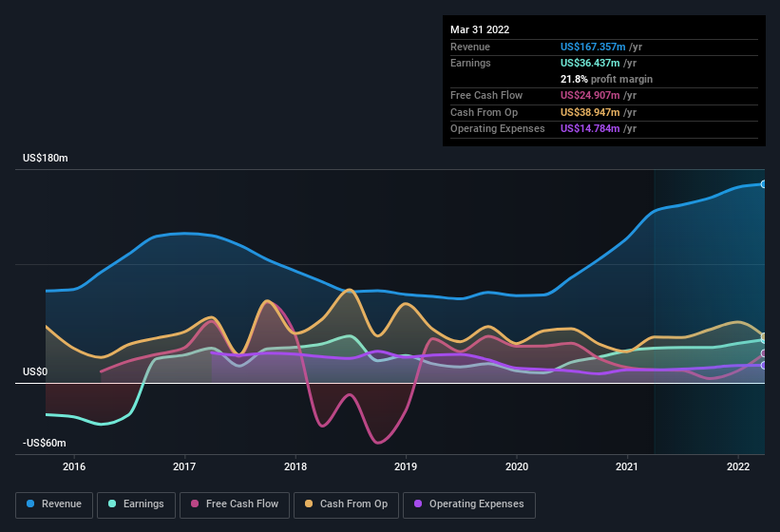This screenshot has width=780, height=532.
Task: Click the 21.8% profit margin text
Action: point(606,79)
